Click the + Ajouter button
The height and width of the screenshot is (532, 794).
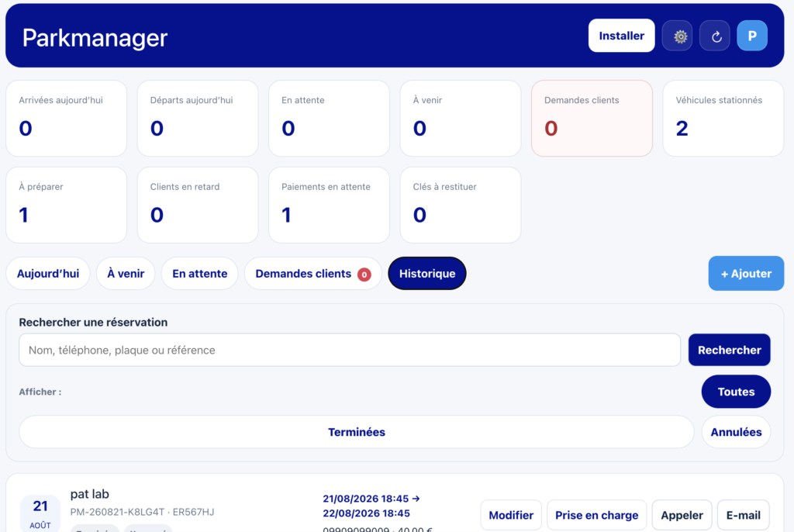click(746, 274)
